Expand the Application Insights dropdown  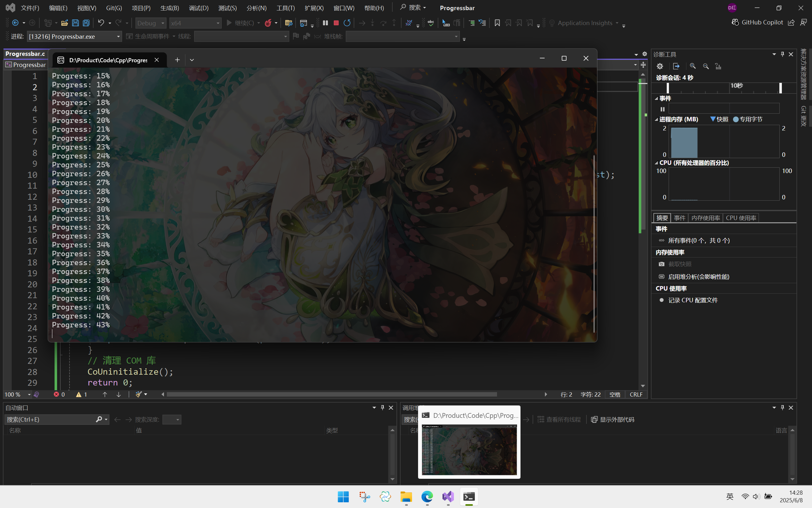click(x=617, y=23)
